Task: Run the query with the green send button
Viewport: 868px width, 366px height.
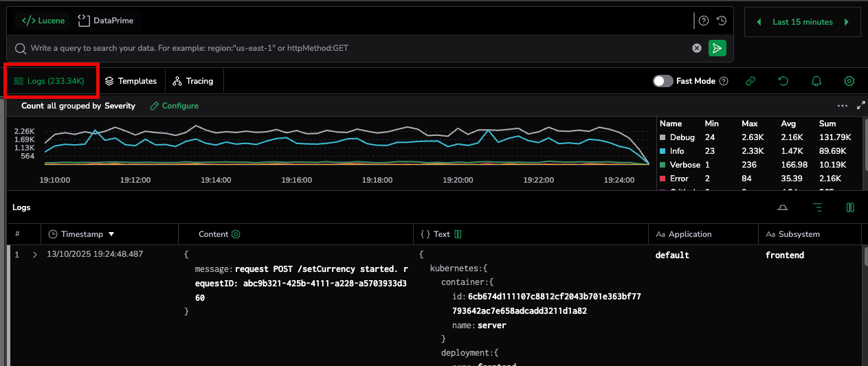Action: [x=717, y=48]
